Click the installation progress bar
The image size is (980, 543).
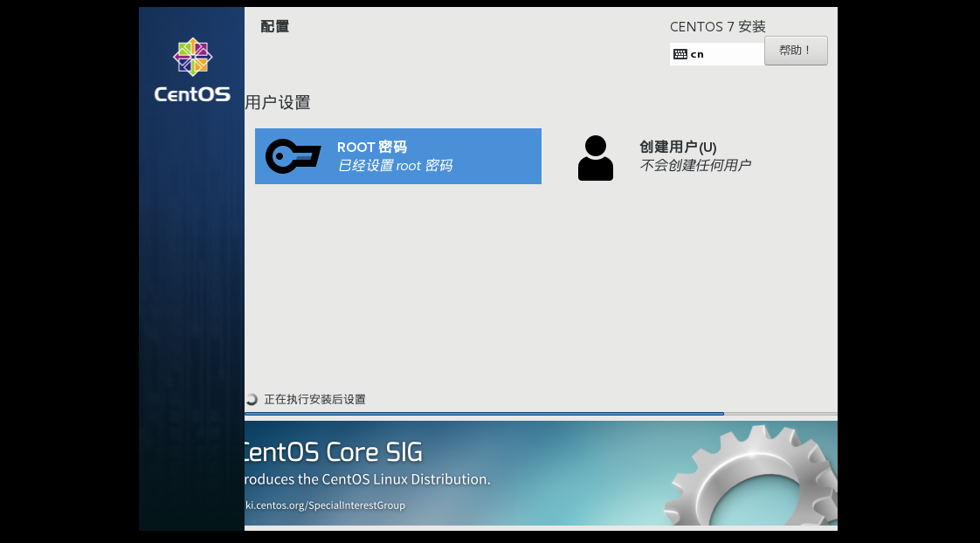541,414
